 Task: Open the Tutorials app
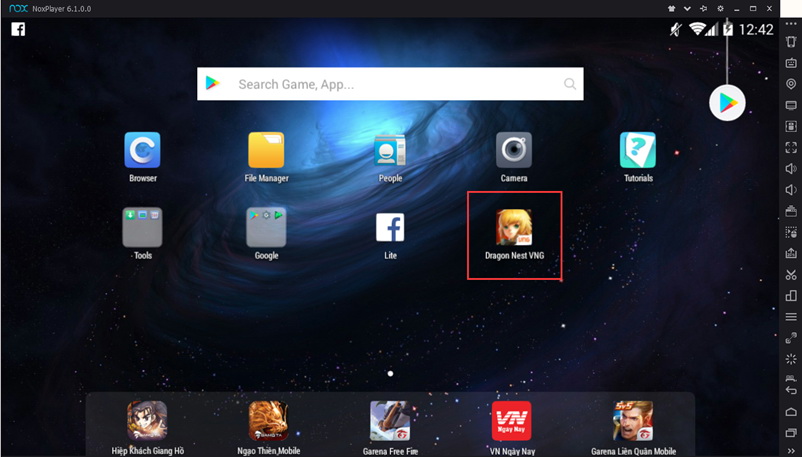pos(637,151)
